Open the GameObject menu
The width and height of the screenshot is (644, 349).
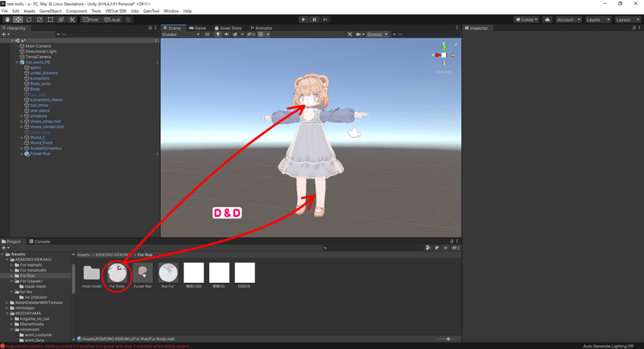(51, 11)
